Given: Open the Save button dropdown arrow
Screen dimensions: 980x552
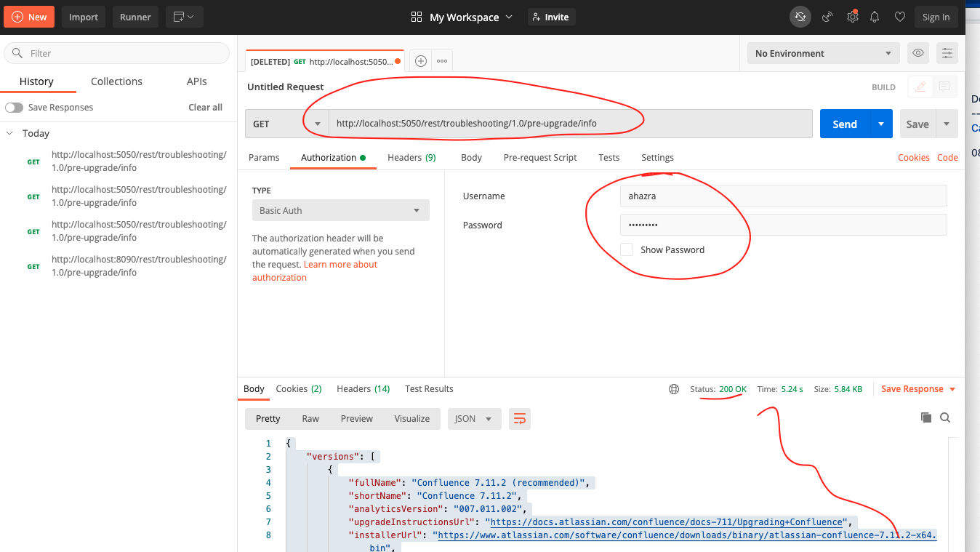Looking at the screenshot, I should 947,124.
